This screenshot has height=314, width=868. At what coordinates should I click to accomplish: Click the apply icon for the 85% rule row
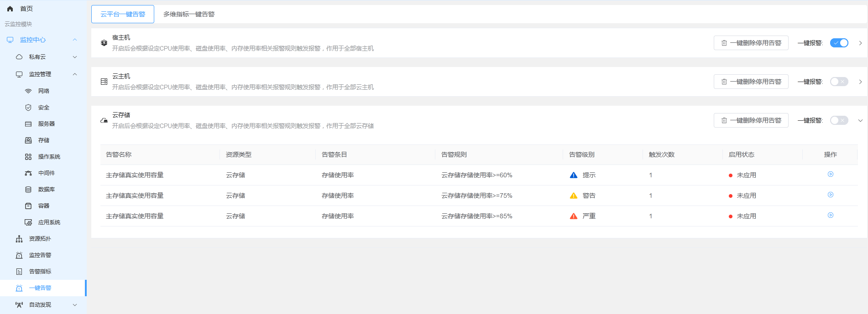coord(831,215)
